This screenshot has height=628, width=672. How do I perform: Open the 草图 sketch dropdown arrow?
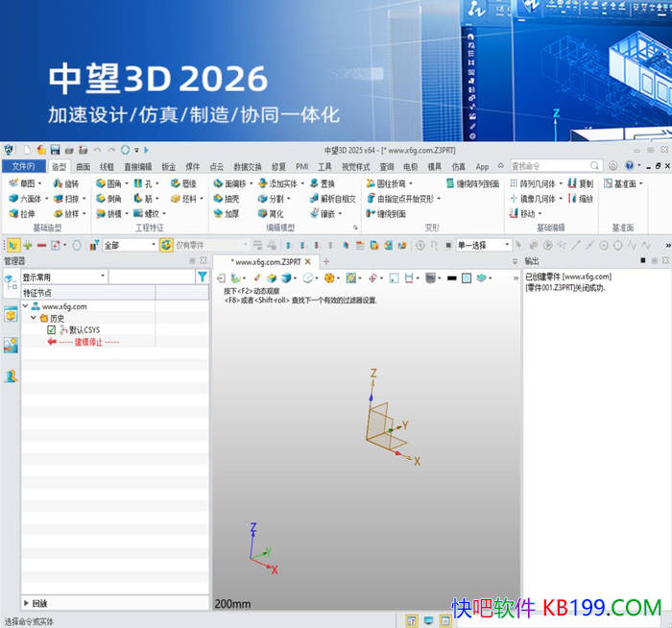40,183
